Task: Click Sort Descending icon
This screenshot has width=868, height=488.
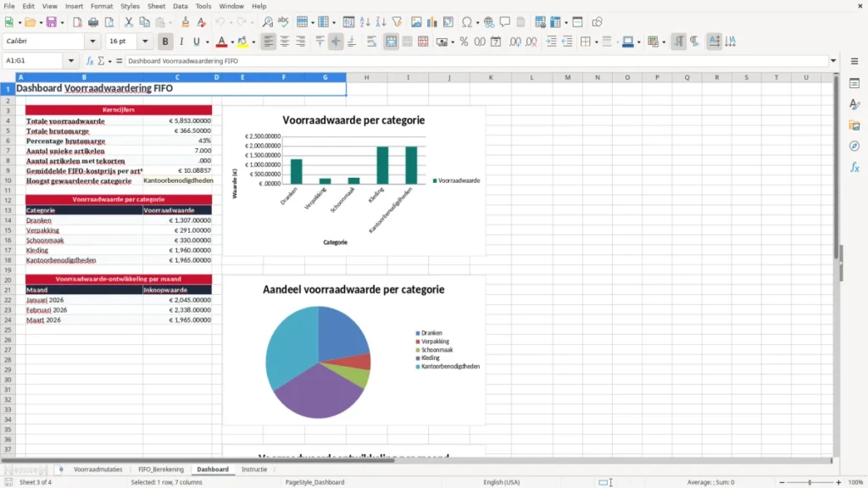Action: click(381, 22)
